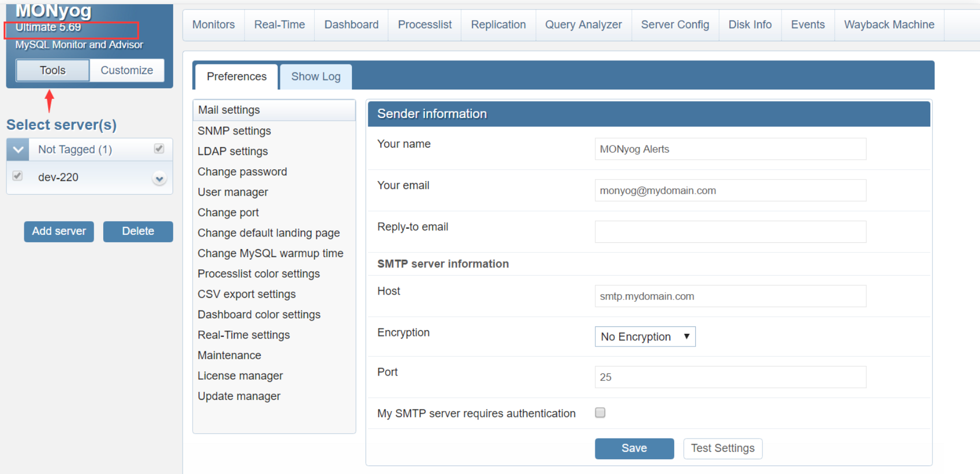The height and width of the screenshot is (474, 980).
Task: Open Change default landing page
Action: point(269,233)
